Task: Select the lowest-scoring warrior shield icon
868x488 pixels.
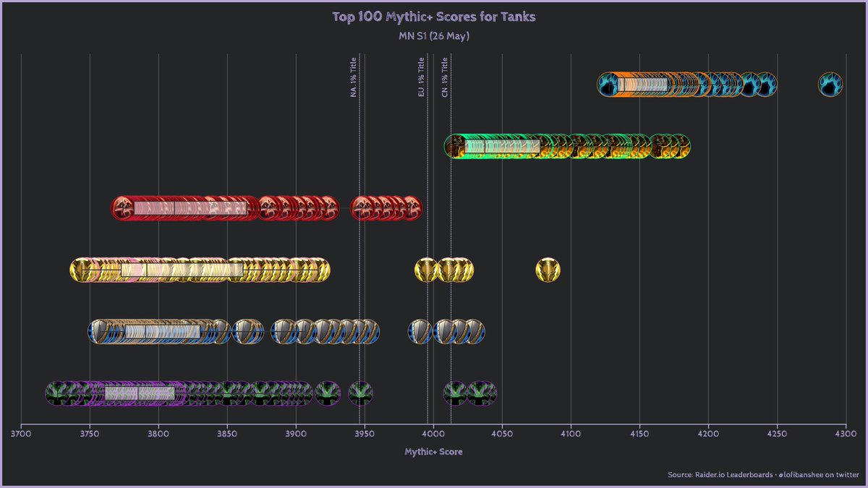Action: click(100, 331)
